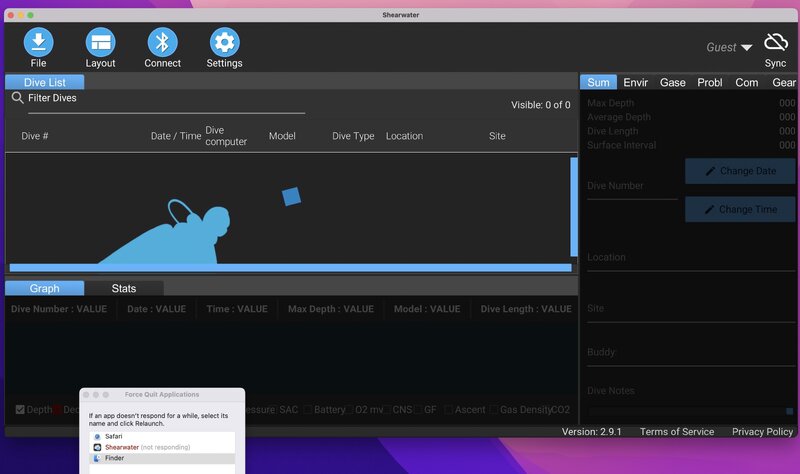The height and width of the screenshot is (474, 800).
Task: Toggle the Depth graph checkbox
Action: [20, 410]
